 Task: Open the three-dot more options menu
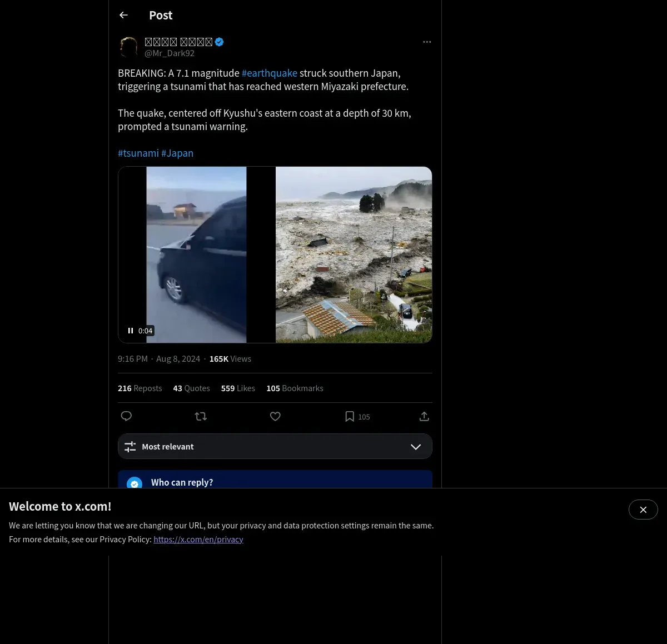coord(427,42)
